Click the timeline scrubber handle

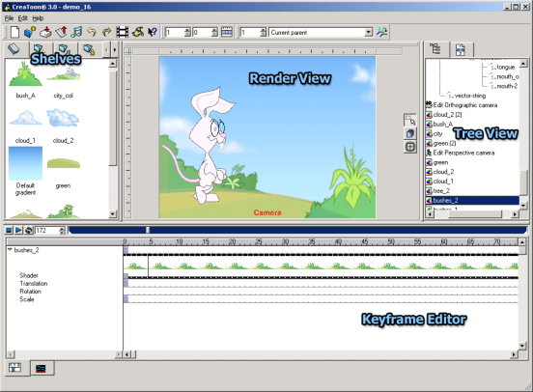pyautogui.click(x=148, y=230)
